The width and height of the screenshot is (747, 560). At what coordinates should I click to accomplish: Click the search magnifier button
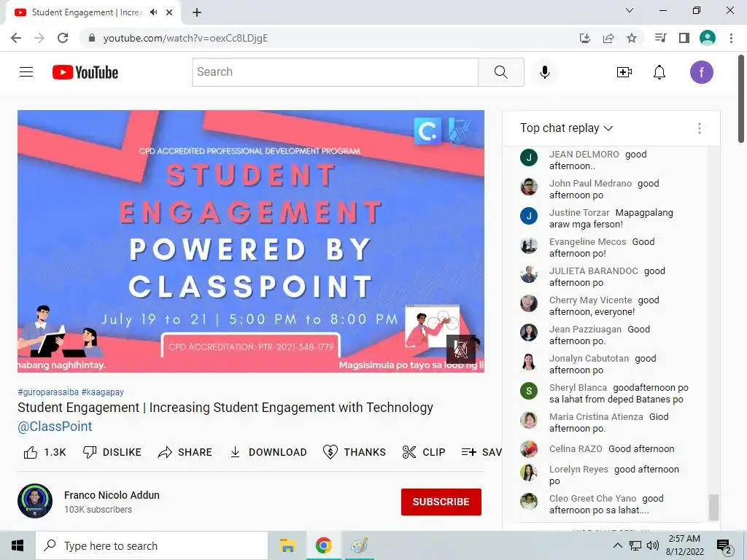point(500,72)
